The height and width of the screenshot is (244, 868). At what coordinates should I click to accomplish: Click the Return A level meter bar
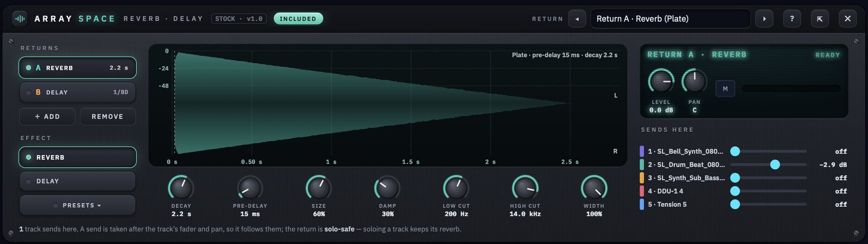(791, 89)
